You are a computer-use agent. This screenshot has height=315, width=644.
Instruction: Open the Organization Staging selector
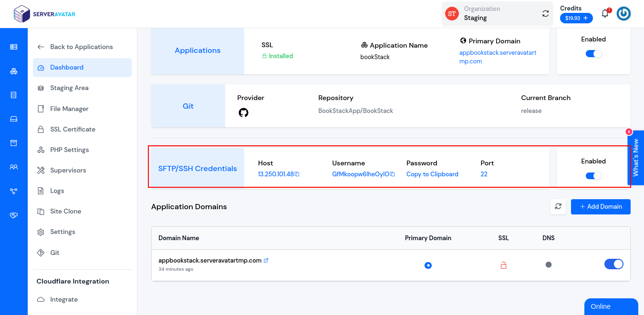[498, 14]
